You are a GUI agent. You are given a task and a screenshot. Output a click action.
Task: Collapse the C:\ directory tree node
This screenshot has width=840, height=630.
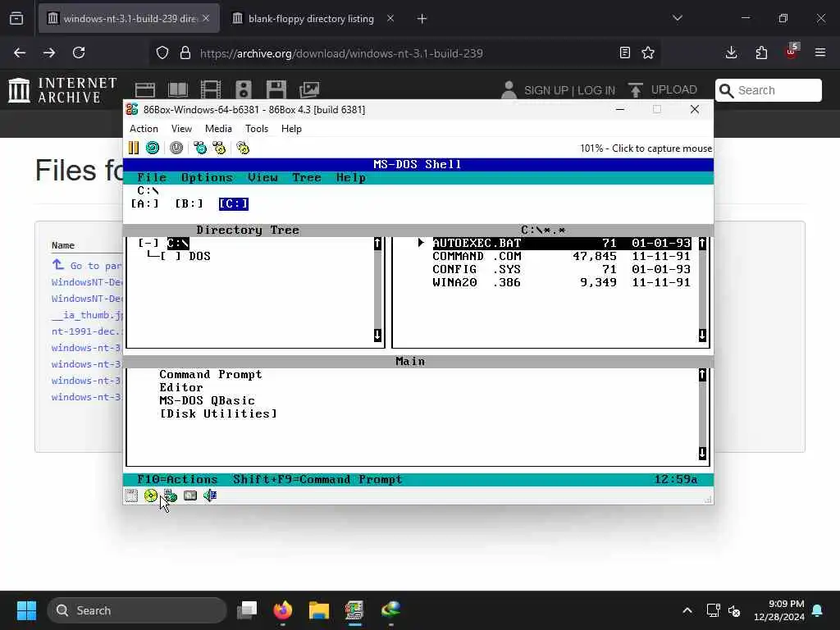[x=148, y=243]
